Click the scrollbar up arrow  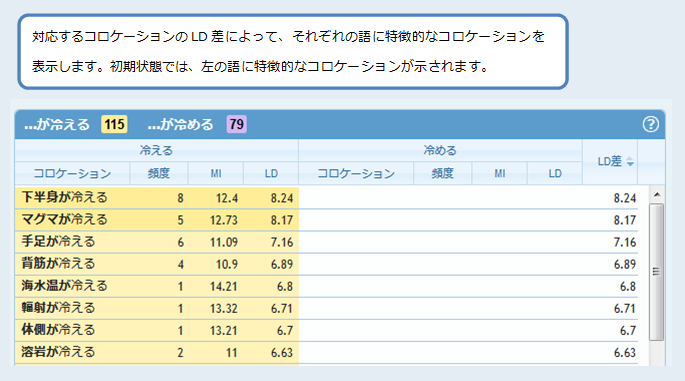tap(657, 194)
